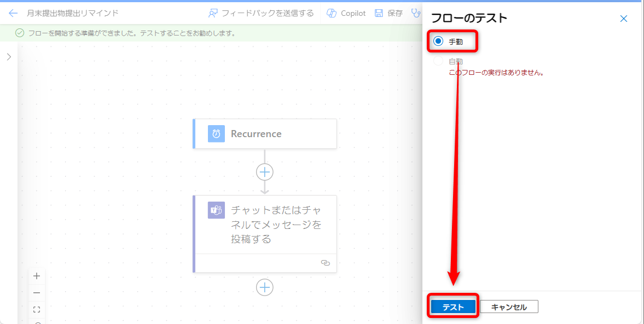Fit the flow to view
644x324 pixels.
click(x=37, y=310)
